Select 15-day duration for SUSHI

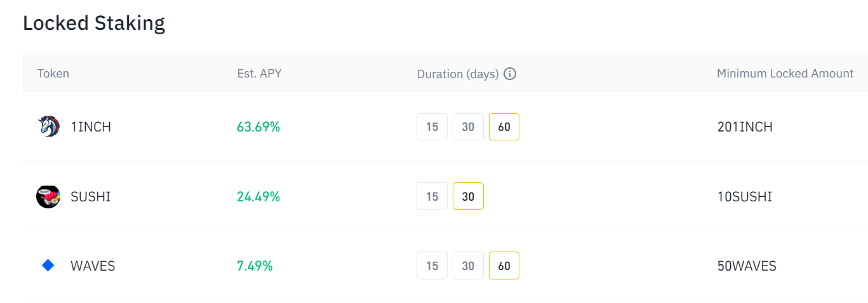432,196
